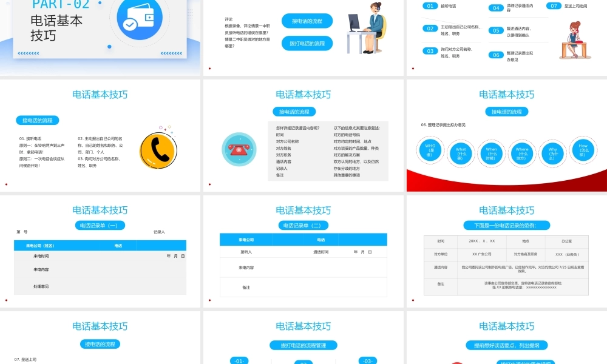Viewport: 607px width, 364px height.
Task: Click the 评论 text on the flow buttons slide
Action: click(x=229, y=19)
